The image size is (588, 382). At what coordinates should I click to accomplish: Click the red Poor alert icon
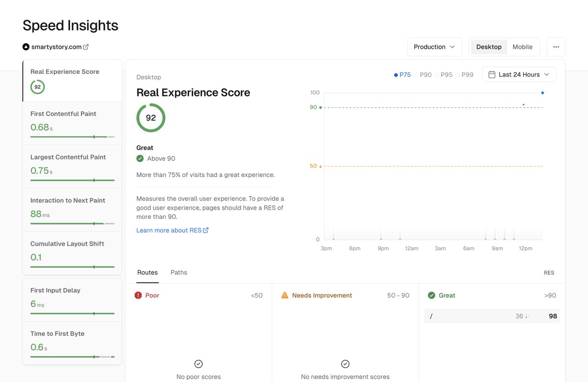[x=138, y=295]
